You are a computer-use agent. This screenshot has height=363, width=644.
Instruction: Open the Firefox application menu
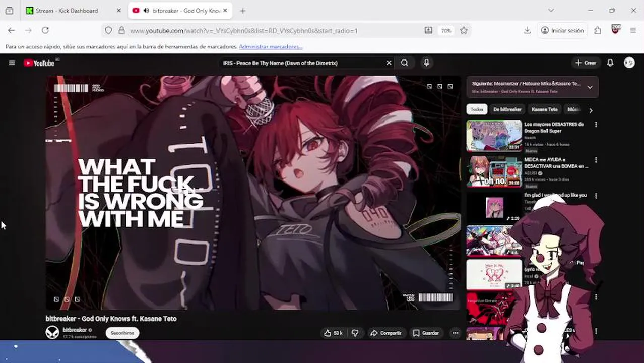click(x=633, y=30)
